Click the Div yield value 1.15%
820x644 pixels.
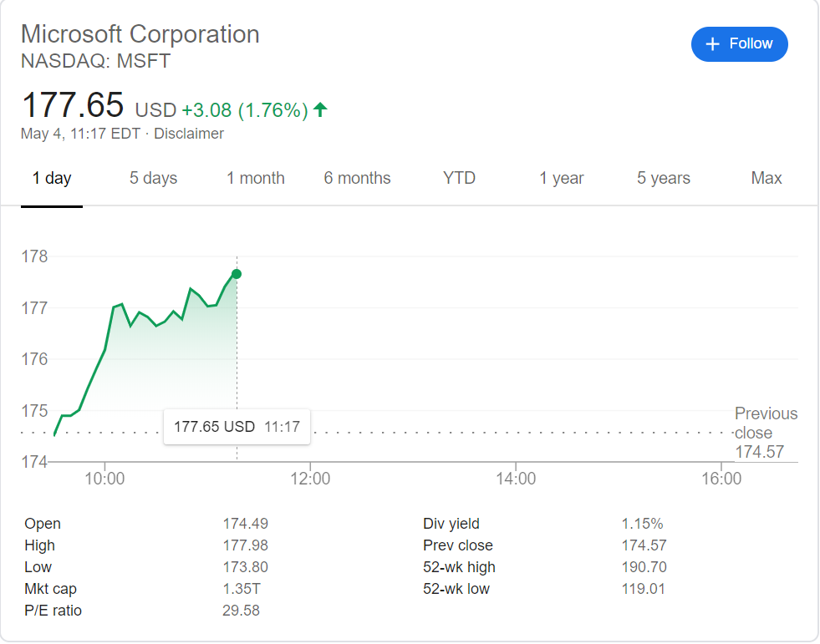(x=642, y=523)
